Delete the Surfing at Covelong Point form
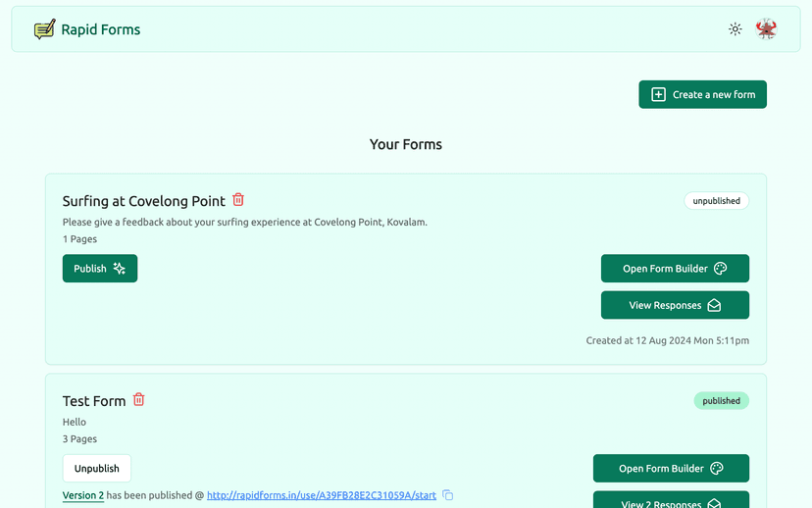 click(238, 200)
